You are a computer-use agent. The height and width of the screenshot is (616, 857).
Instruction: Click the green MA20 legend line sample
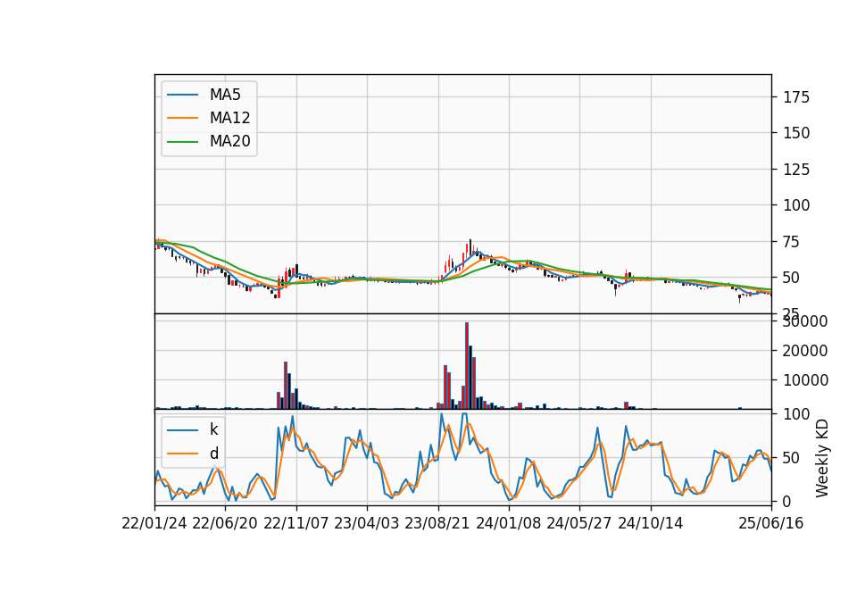coord(182,141)
